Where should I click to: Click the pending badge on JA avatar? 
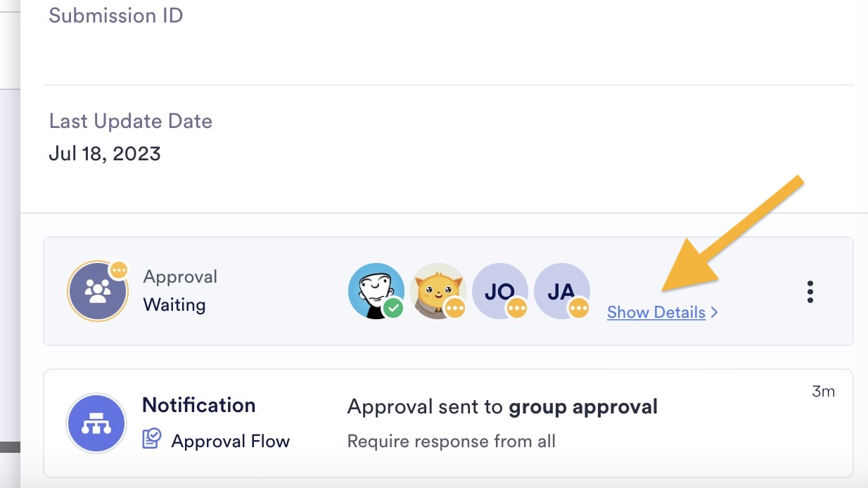coord(579,308)
